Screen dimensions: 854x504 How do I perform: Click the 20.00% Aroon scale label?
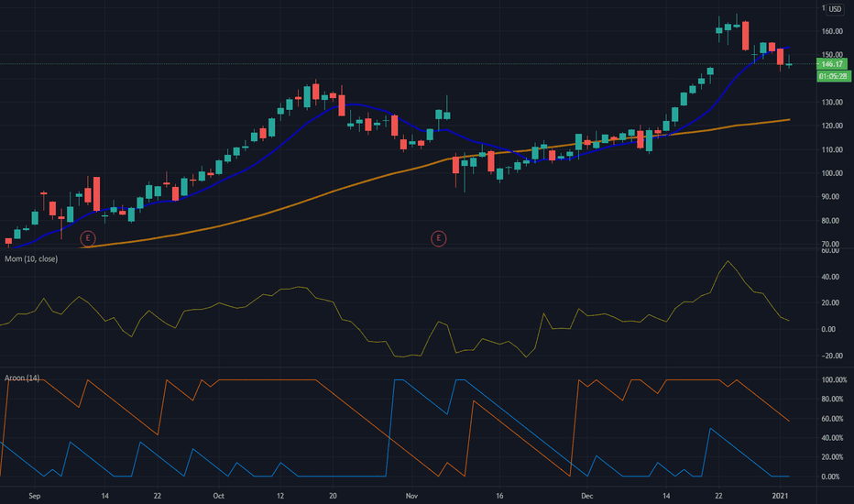click(x=834, y=456)
